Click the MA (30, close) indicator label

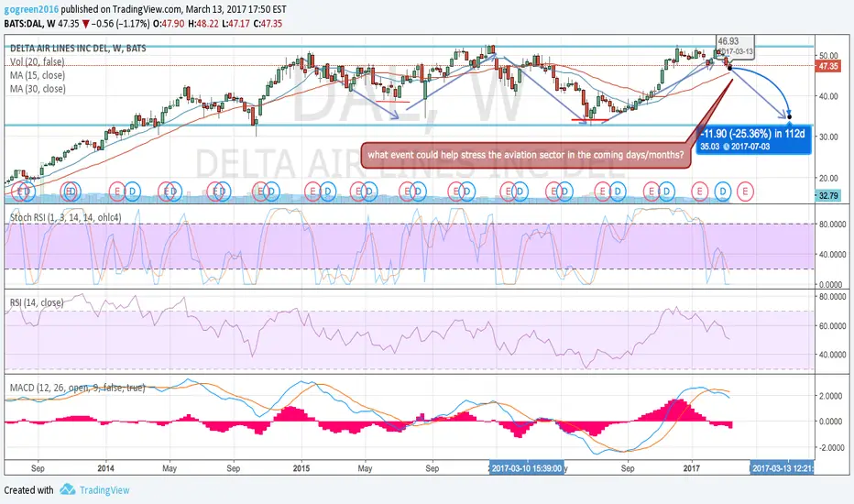click(38, 89)
